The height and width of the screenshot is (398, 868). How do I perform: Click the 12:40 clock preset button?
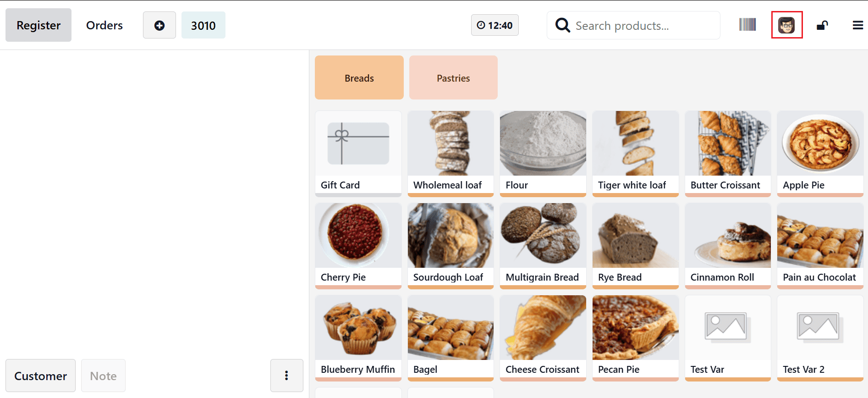click(x=494, y=25)
